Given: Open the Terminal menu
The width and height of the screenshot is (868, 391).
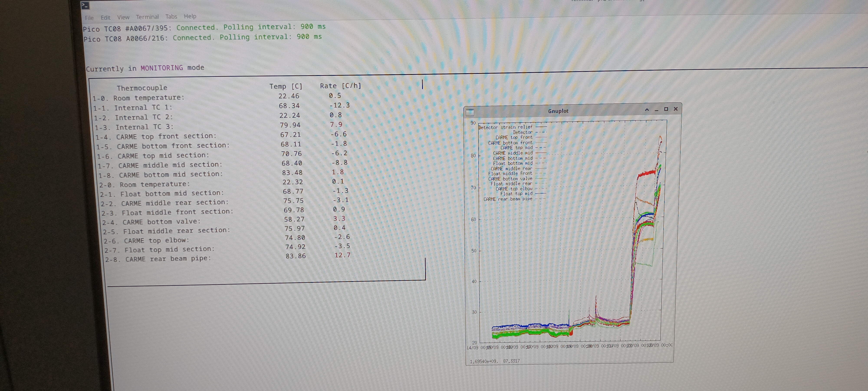Looking at the screenshot, I should pos(147,17).
